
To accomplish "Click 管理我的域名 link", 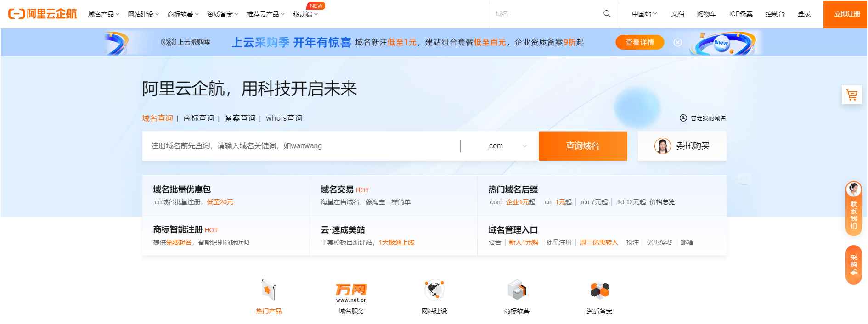I will (x=708, y=118).
